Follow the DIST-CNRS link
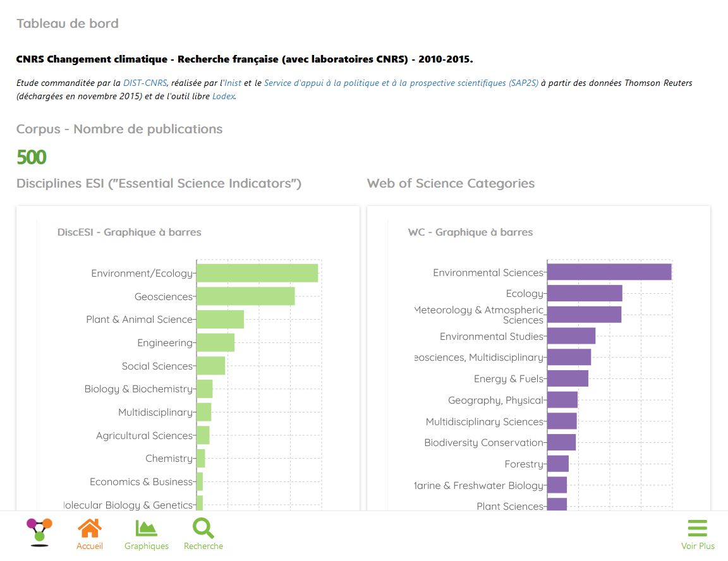This screenshot has width=728, height=561. coord(145,83)
